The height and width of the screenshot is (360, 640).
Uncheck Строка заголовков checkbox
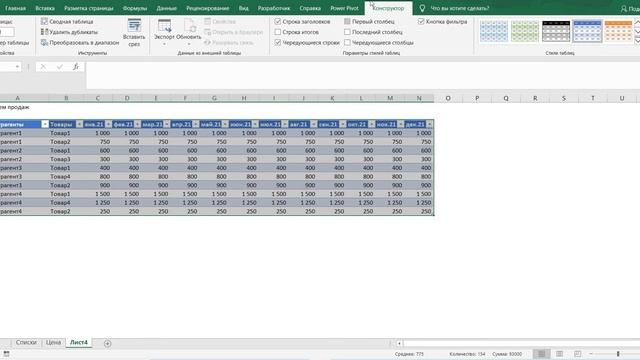tap(278, 21)
